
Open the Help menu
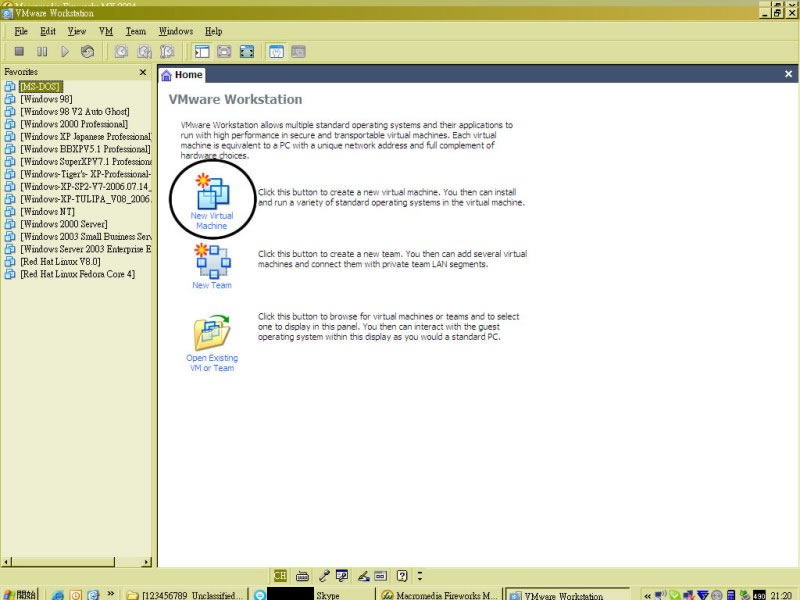[x=213, y=31]
